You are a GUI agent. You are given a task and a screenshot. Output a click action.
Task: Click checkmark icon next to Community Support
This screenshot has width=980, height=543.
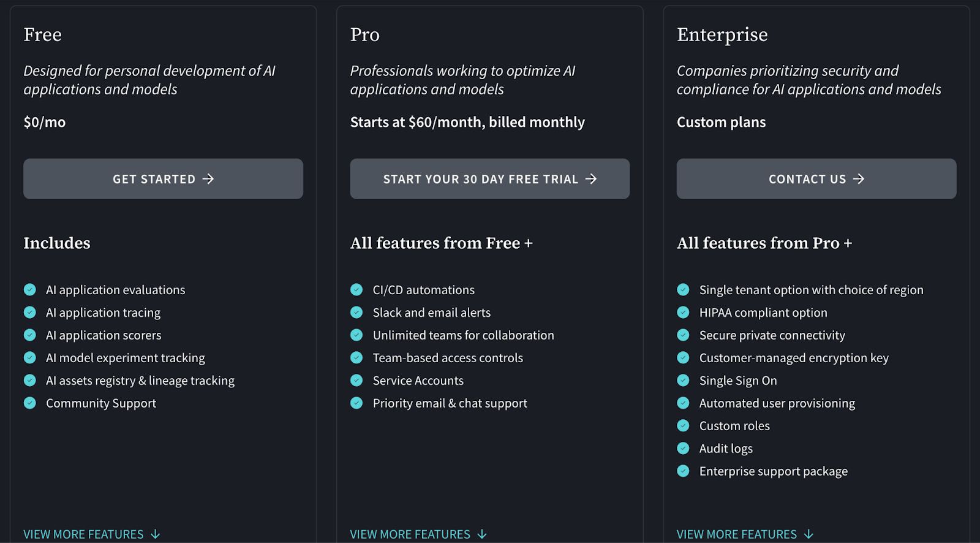pyautogui.click(x=30, y=403)
